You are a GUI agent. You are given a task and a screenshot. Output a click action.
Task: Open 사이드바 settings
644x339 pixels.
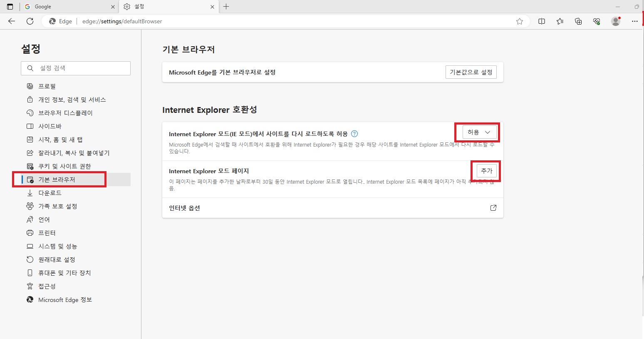pos(76,126)
